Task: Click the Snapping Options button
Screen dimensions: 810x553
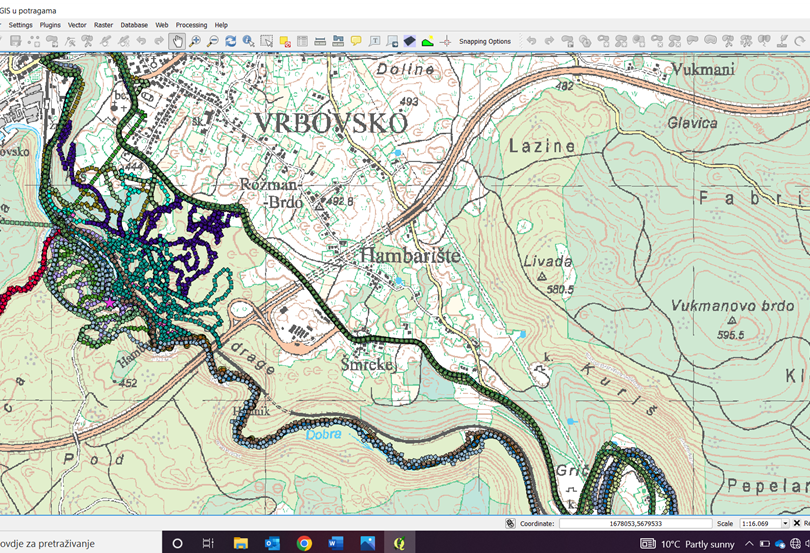Action: pos(485,41)
